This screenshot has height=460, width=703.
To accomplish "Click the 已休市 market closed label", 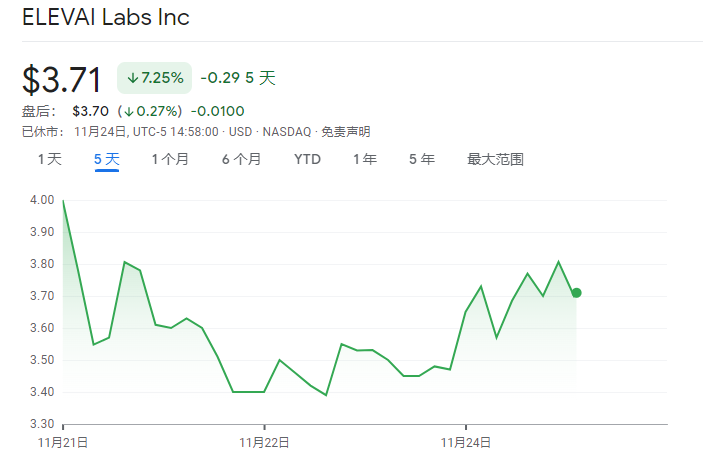I will pyautogui.click(x=43, y=132).
